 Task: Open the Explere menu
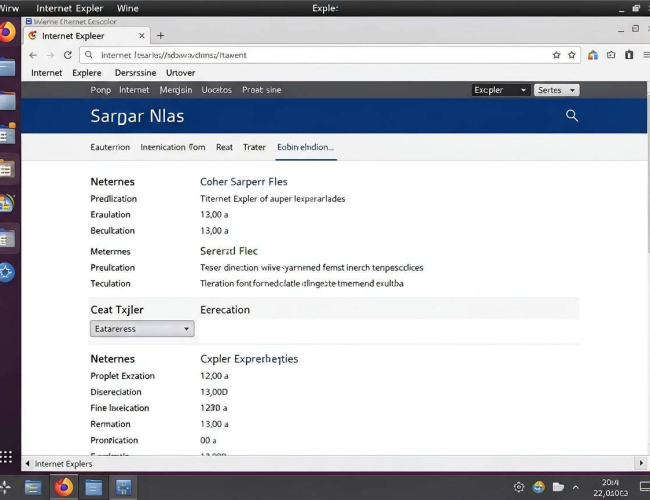click(x=87, y=73)
